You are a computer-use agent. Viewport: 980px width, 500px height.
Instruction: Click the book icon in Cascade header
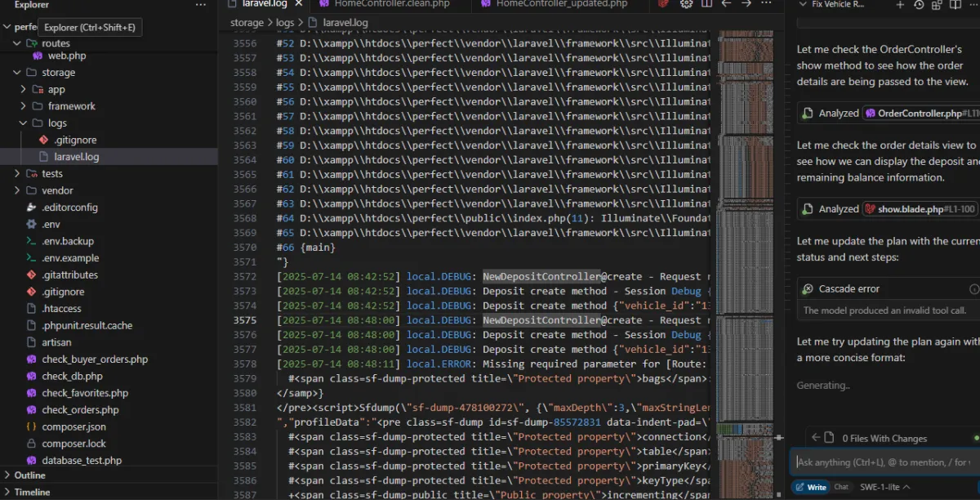[956, 5]
